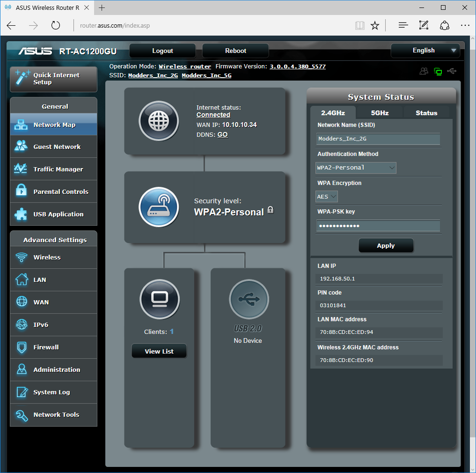Click the System Log notepad icon

point(22,392)
